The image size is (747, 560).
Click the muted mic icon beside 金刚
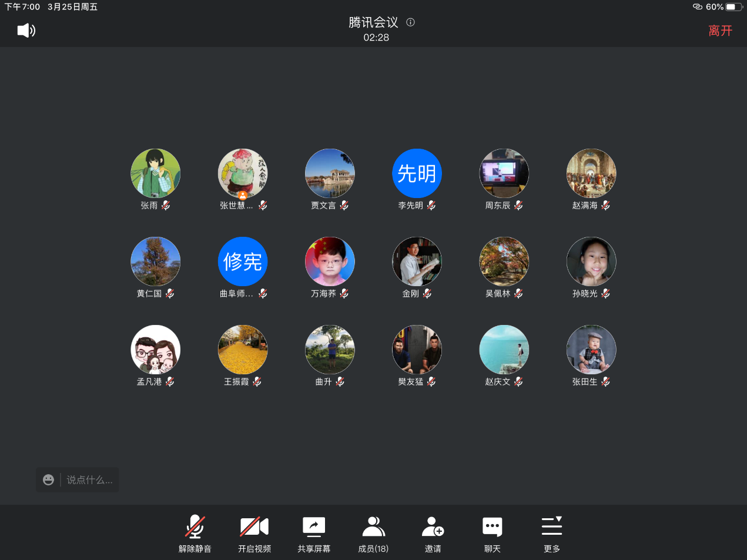pyautogui.click(x=427, y=293)
